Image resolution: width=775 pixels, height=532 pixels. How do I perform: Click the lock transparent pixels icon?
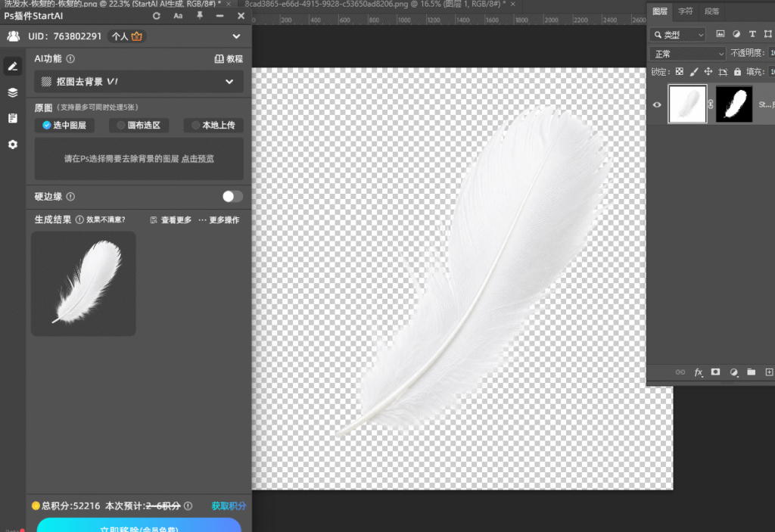(680, 72)
